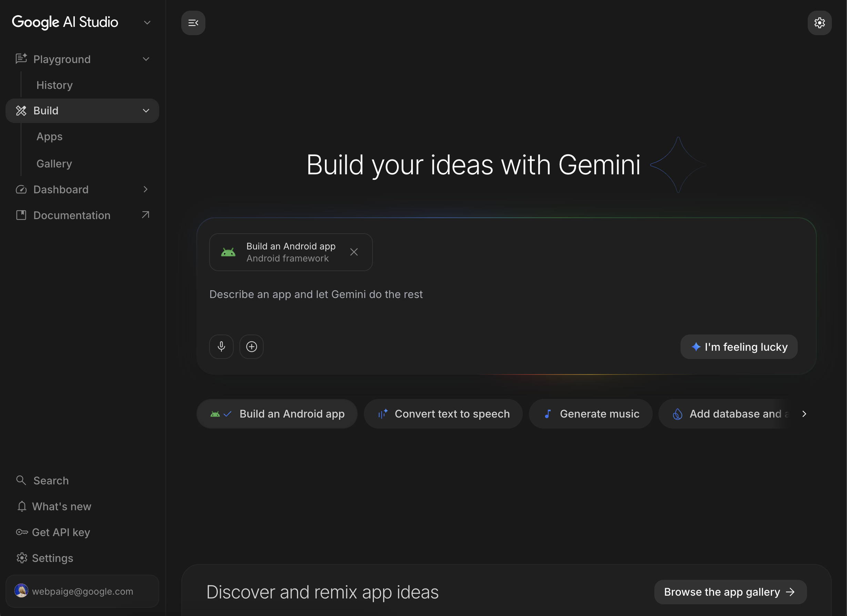Click the Playground chat sparkle icon
847x616 pixels.
(21, 59)
